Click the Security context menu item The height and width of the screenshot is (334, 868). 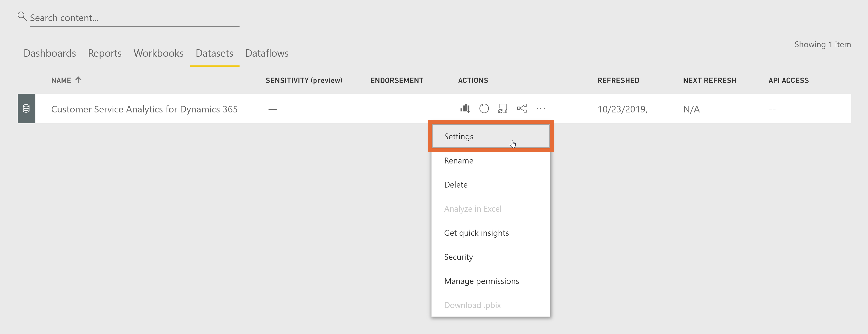[459, 257]
